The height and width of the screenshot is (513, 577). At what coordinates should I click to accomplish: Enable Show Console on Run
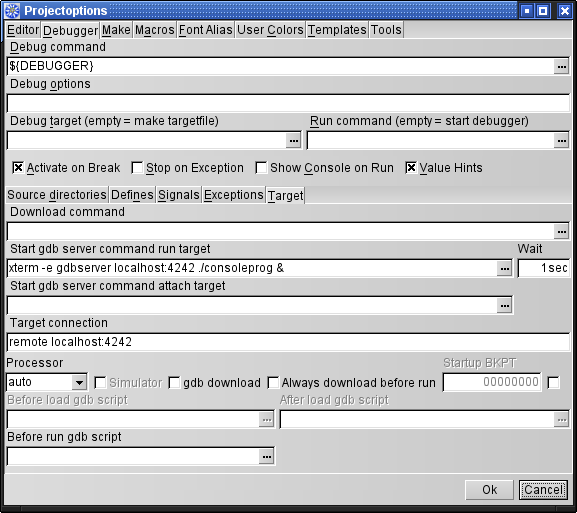261,168
